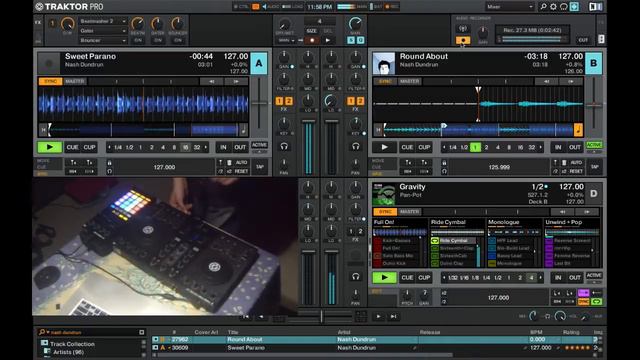640x360 pixels.
Task: Toggle MASTER on Deck A
Action: (x=75, y=82)
